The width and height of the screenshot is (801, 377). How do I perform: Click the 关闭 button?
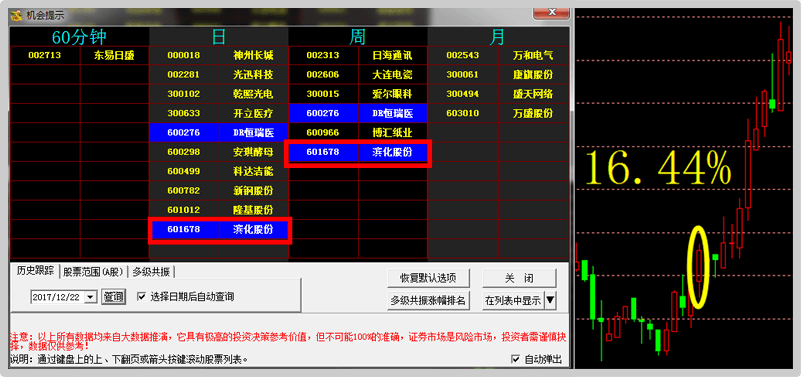click(x=519, y=278)
